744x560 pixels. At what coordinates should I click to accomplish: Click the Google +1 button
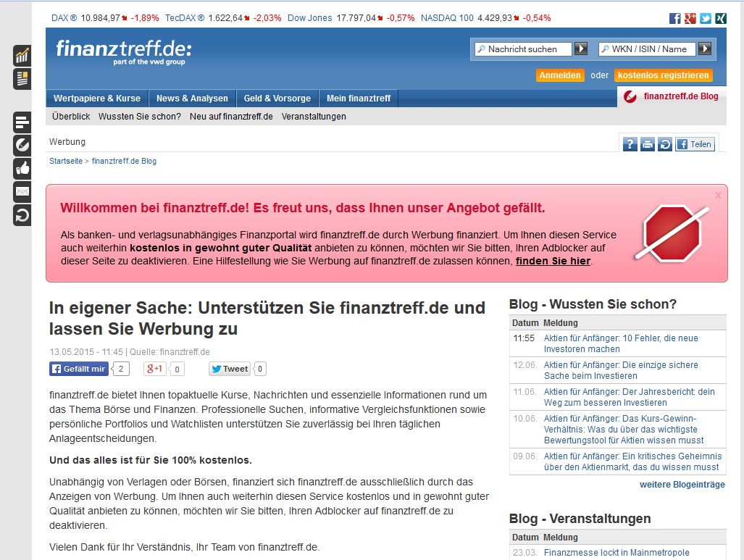(155, 369)
